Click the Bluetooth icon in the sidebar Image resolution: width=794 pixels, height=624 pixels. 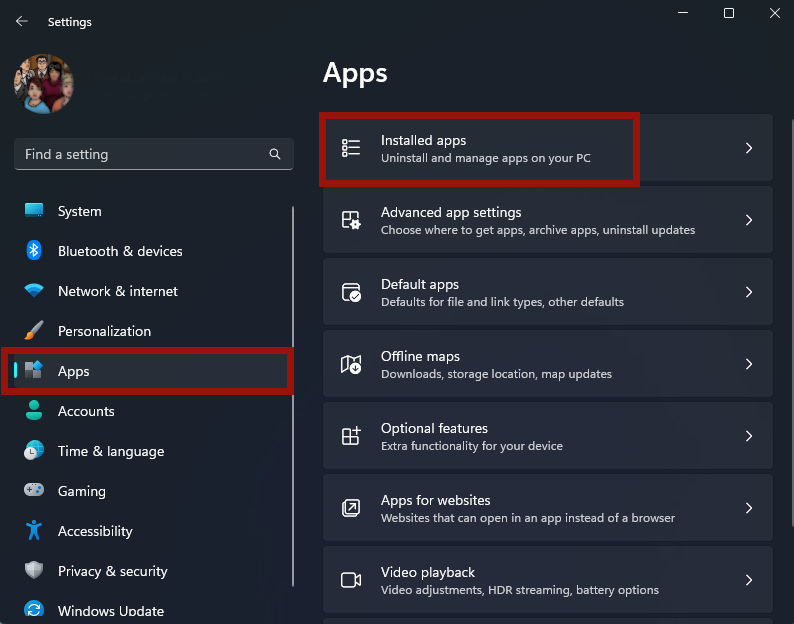tap(34, 250)
